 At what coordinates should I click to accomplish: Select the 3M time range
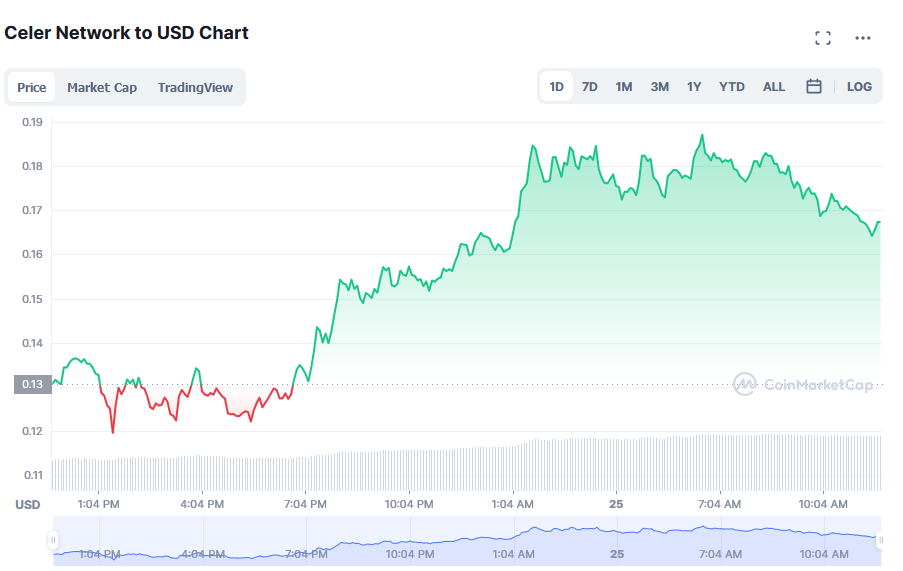tap(659, 86)
